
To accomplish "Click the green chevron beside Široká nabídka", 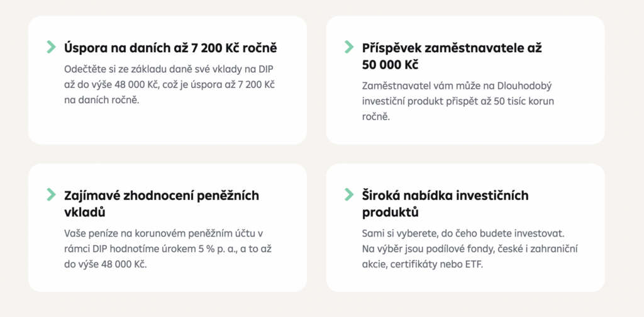I will point(349,194).
